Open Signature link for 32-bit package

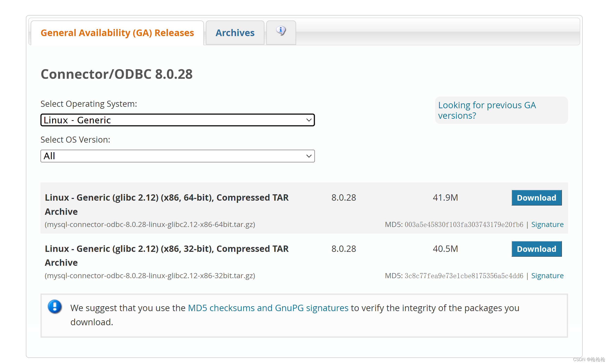pos(547,276)
